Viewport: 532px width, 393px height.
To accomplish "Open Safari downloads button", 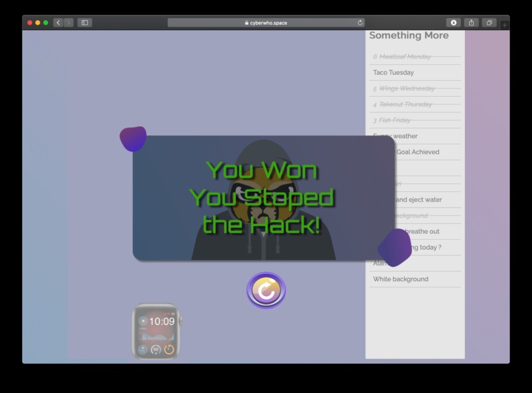I will pyautogui.click(x=454, y=23).
